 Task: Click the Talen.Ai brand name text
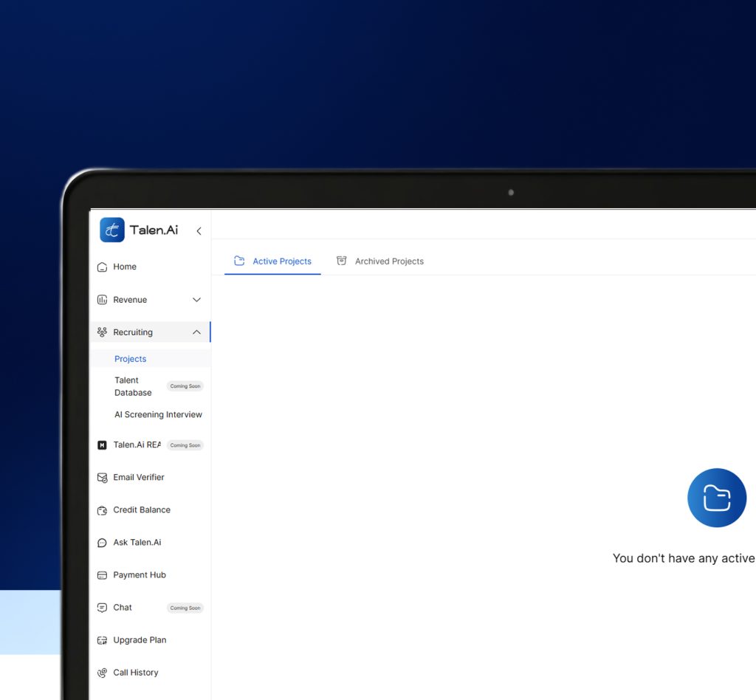154,230
